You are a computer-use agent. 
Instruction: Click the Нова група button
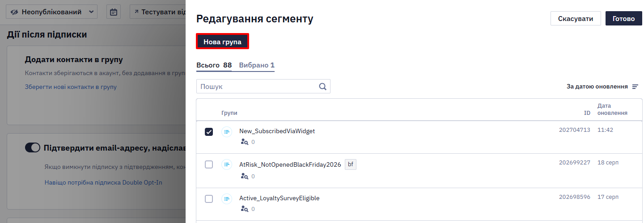pyautogui.click(x=222, y=42)
